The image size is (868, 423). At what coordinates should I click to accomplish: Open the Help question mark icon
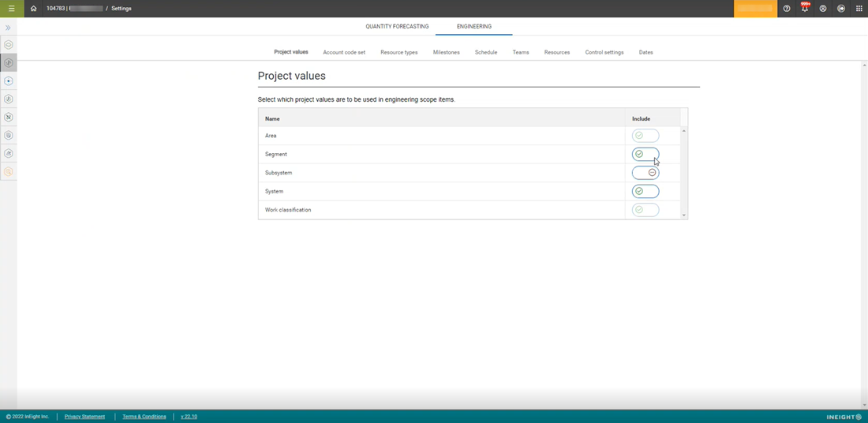787,9
